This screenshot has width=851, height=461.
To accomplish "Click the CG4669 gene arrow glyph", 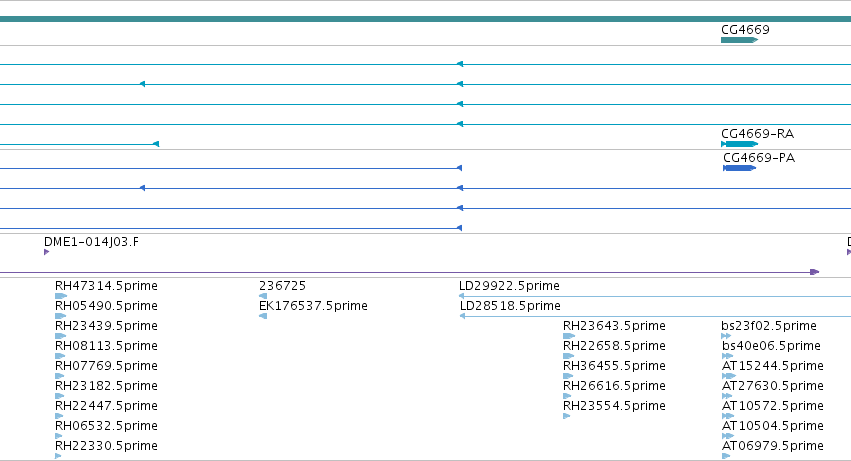I will [739, 40].
